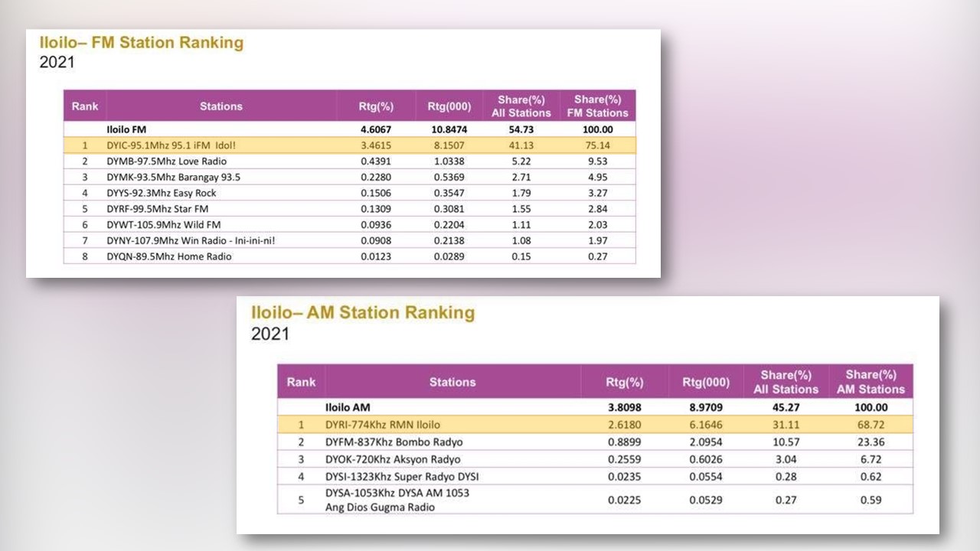Select the DYOK-720Khz Aksyon Radyo row
980x551 pixels.
(393, 459)
